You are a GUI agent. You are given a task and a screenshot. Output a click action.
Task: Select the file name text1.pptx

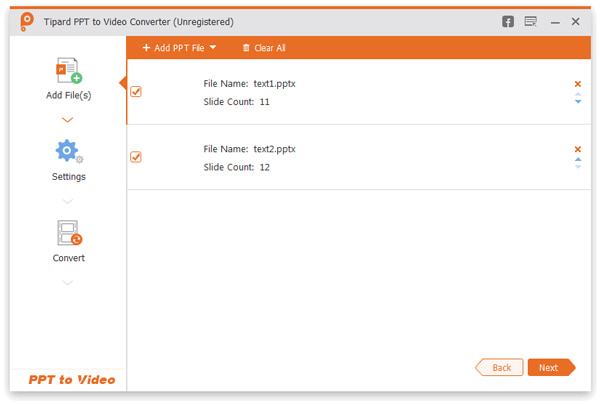274,84
